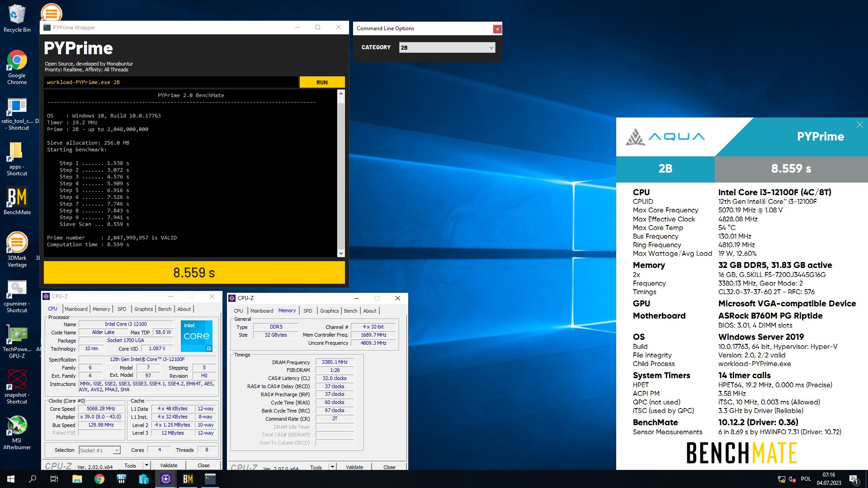Open the taskbar clock showing 07:16

click(x=829, y=479)
